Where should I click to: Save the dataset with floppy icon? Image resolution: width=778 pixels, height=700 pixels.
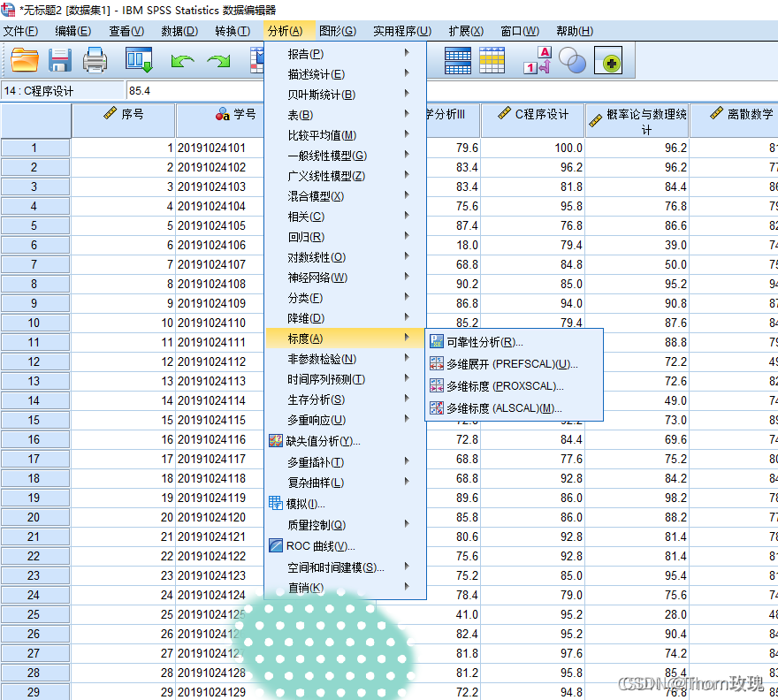[60, 60]
